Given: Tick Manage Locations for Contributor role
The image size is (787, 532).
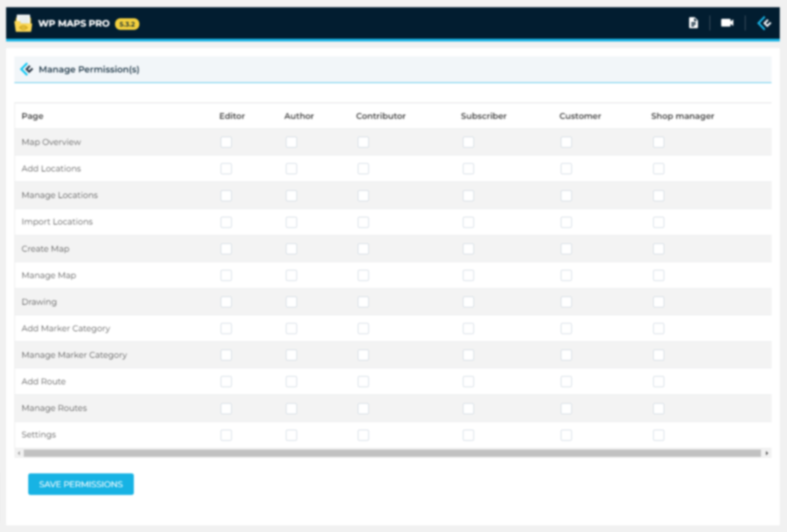Looking at the screenshot, I should pyautogui.click(x=363, y=195).
